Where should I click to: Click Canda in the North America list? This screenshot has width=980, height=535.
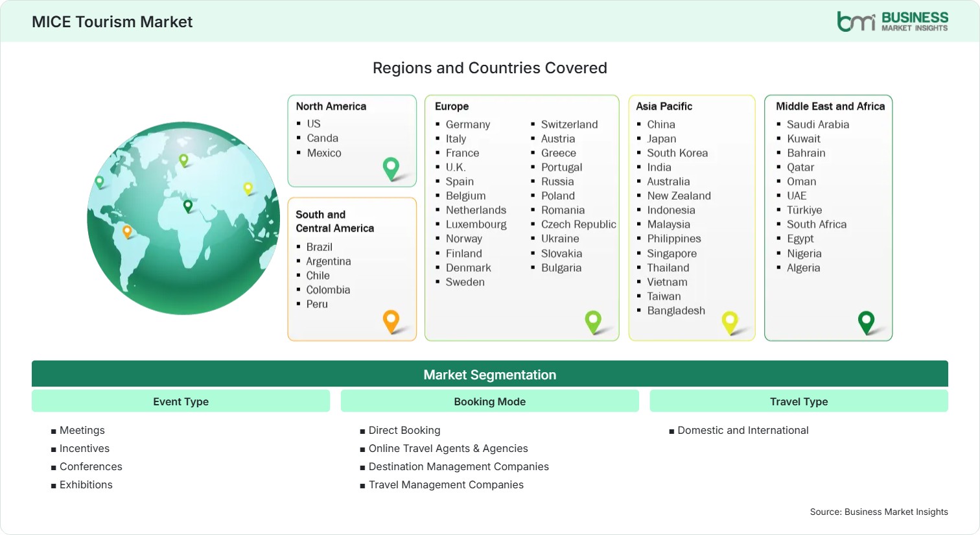coord(323,138)
